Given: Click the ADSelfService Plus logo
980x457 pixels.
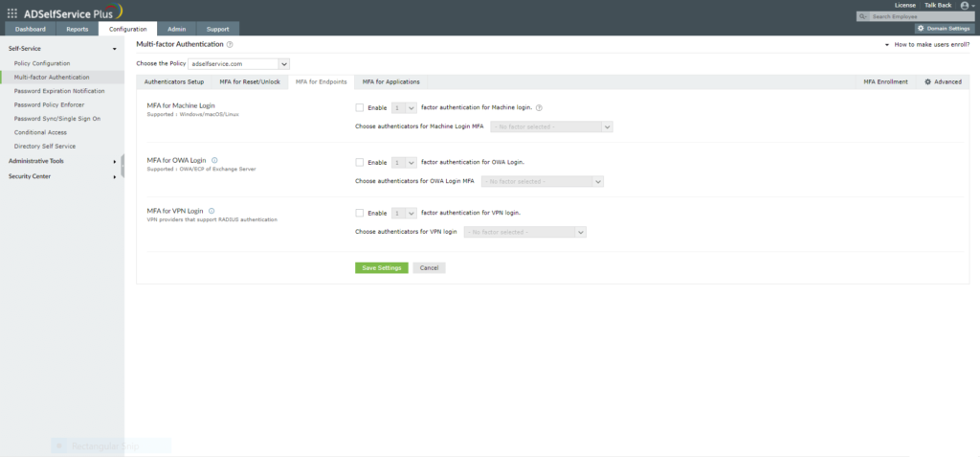Looking at the screenshot, I should (73, 11).
